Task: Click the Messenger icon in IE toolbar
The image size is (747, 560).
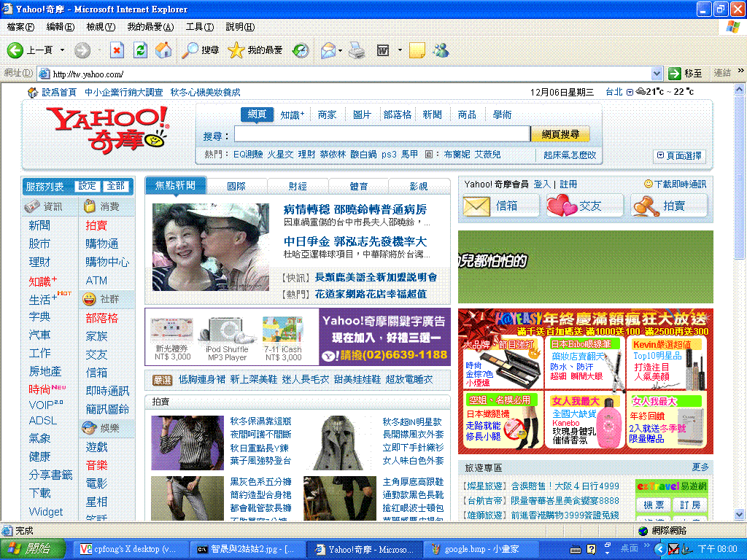Action: tap(440, 50)
